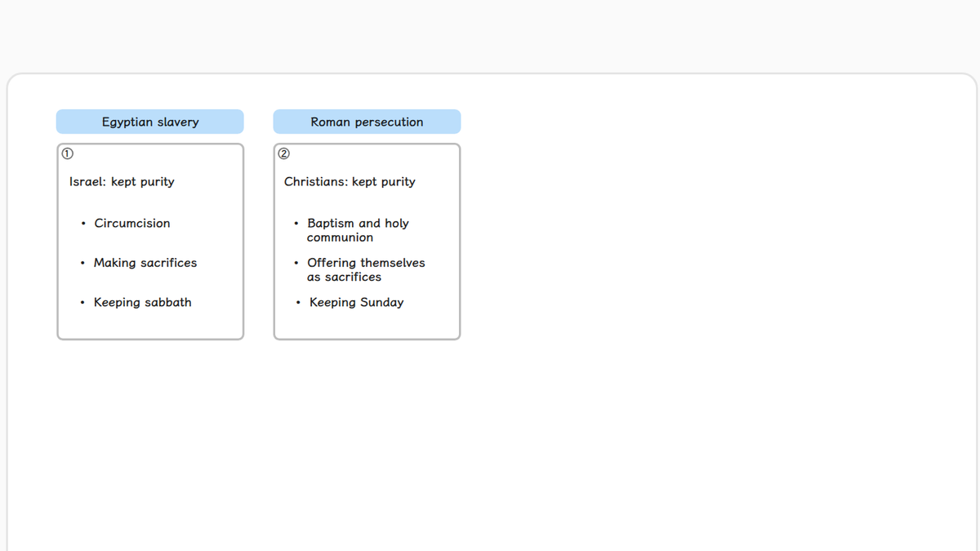Screen dimensions: 980x551
Task: Click the circled number 1 marker
Action: pyautogui.click(x=68, y=153)
